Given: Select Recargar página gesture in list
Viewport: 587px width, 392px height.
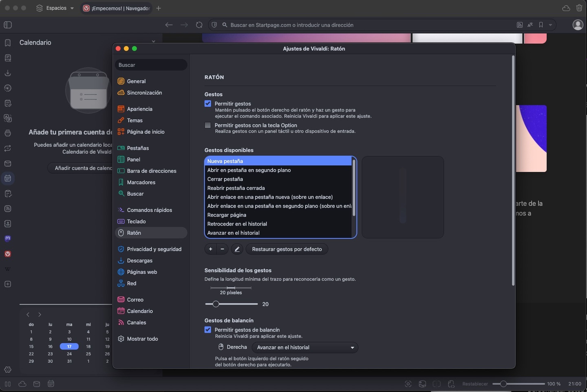Looking at the screenshot, I should click(278, 215).
